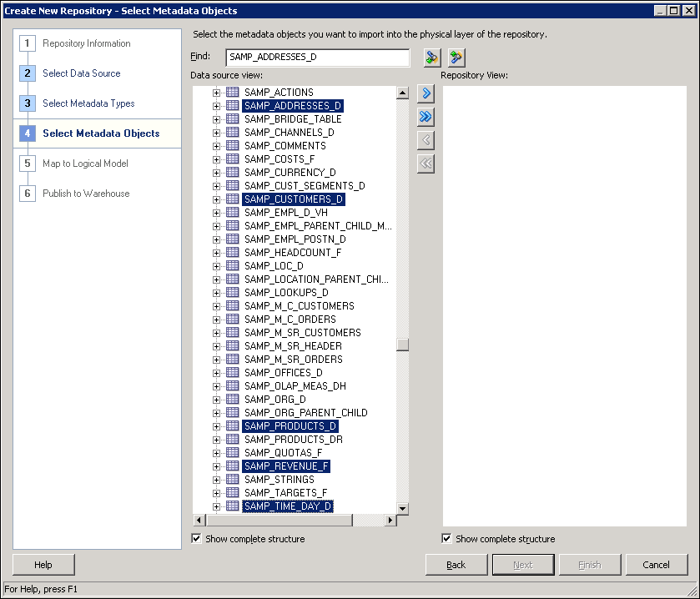Click the Back button

[456, 565]
